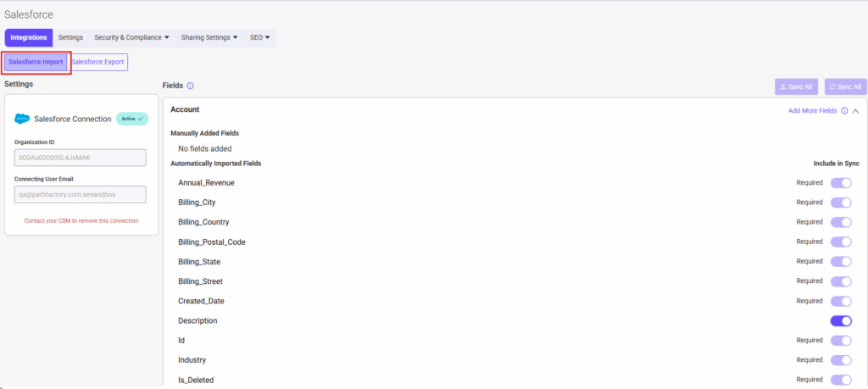The height and width of the screenshot is (389, 868).
Task: Open SEO dropdown menu
Action: coord(259,37)
